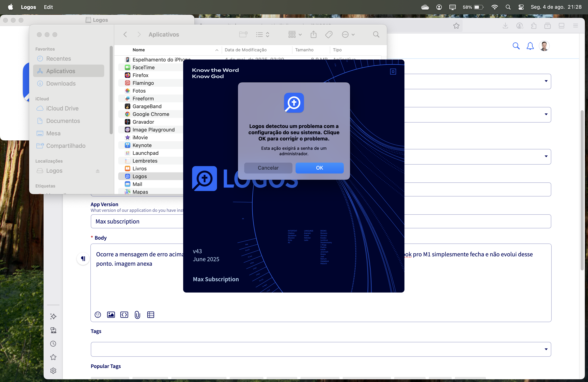Image resolution: width=588 pixels, height=382 pixels.
Task: Insert code block in Body editor
Action: [124, 315]
